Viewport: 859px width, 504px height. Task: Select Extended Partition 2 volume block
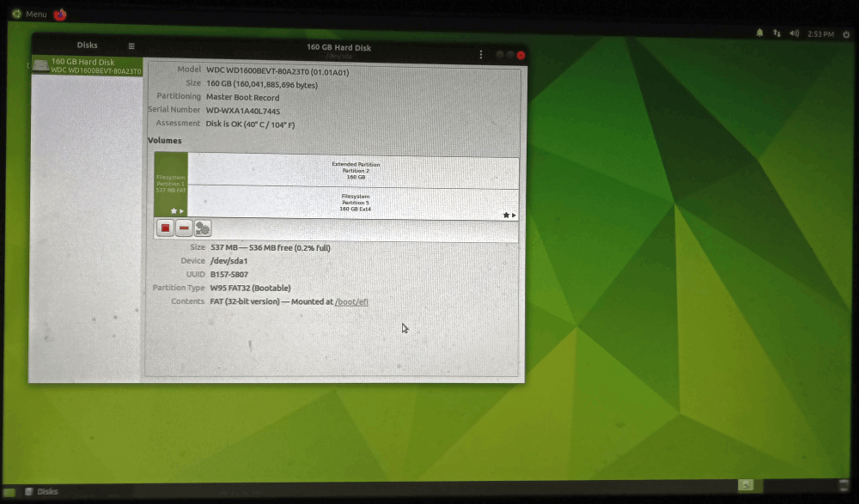354,169
